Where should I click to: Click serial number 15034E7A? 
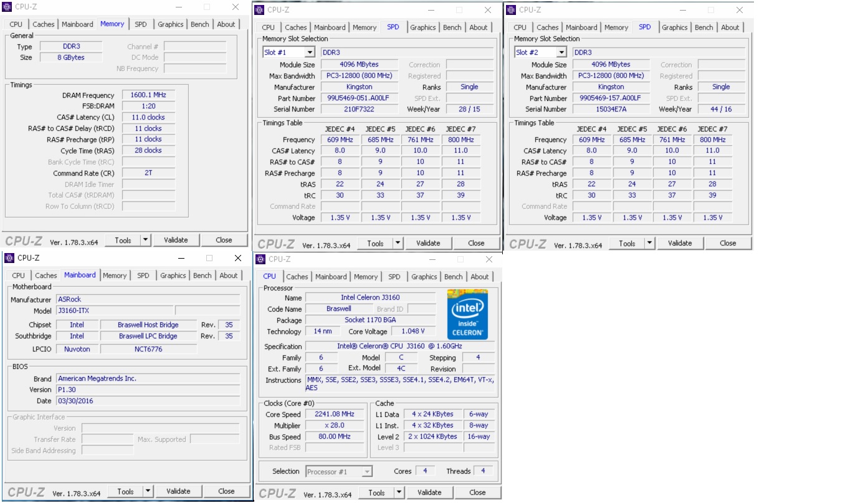point(611,109)
